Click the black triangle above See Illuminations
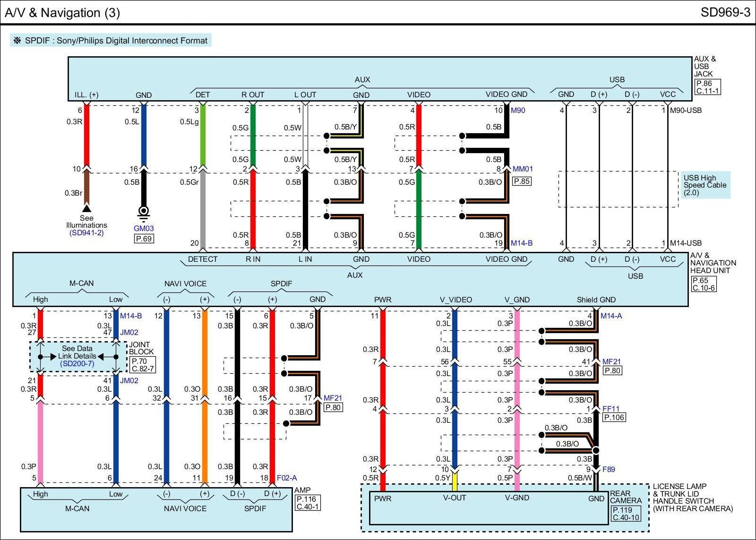Screen dimensions: 756x540 click(86, 208)
